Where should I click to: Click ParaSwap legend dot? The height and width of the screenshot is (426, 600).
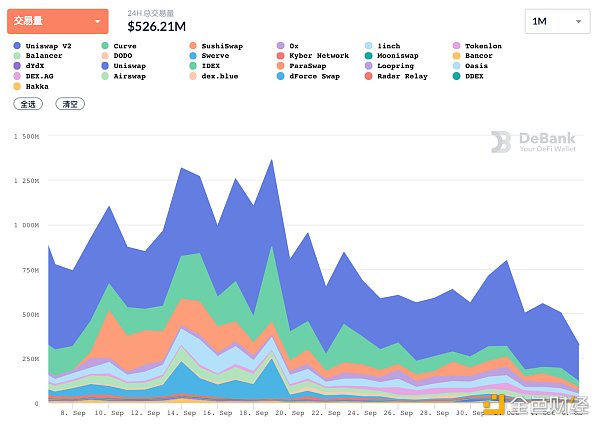(x=280, y=65)
